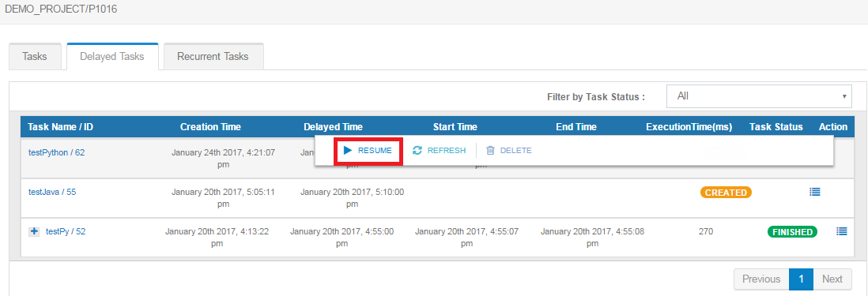Open the testPy / 52 task link
This screenshot has height=296, width=868.
[x=66, y=232]
